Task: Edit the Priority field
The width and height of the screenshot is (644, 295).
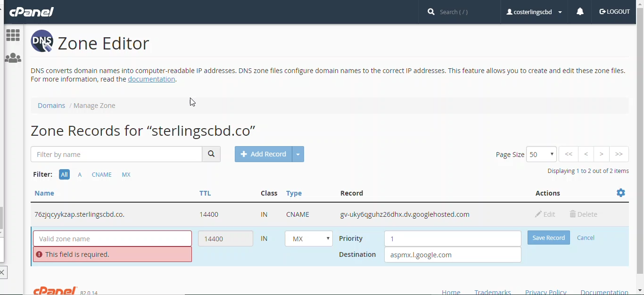Action: [x=453, y=238]
